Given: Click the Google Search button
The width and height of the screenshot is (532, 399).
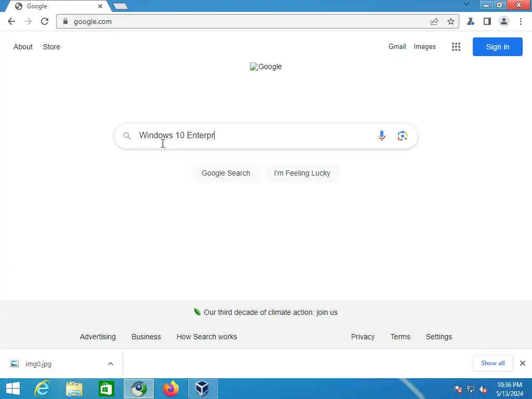Looking at the screenshot, I should tap(225, 173).
